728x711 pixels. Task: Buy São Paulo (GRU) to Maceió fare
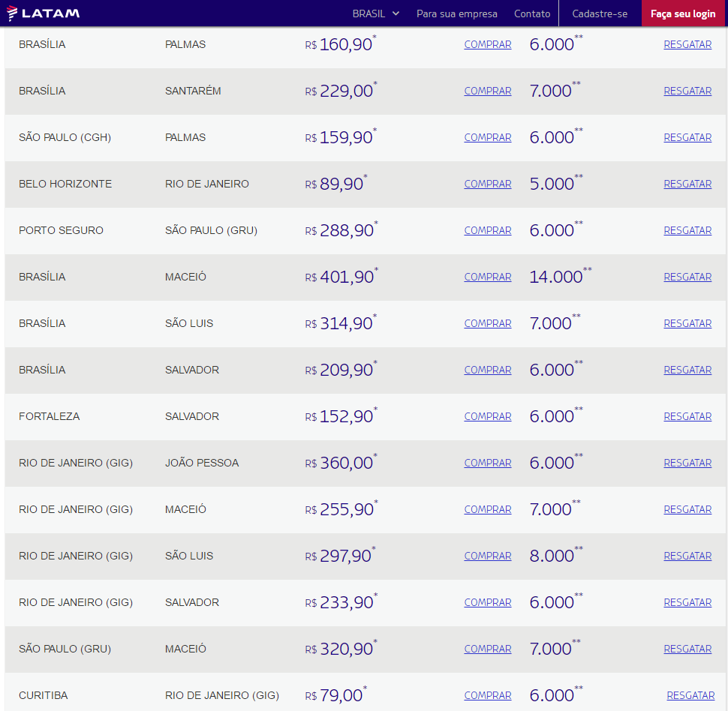coord(488,649)
